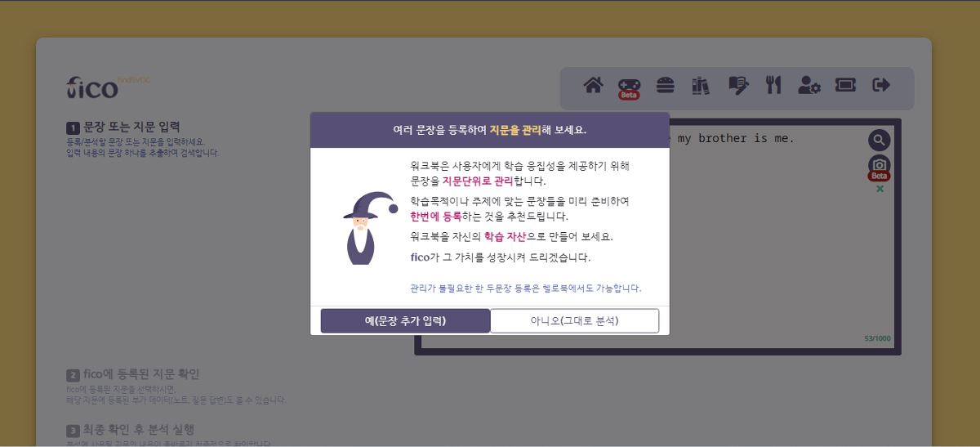
Task: Click the highlighted '한번에 등록' line
Action: coord(489,217)
